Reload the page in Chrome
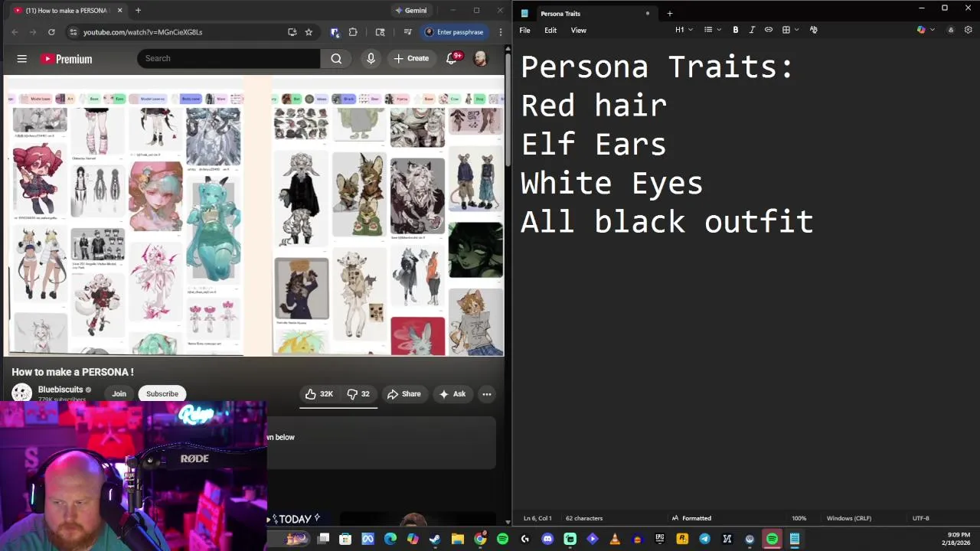 (51, 32)
